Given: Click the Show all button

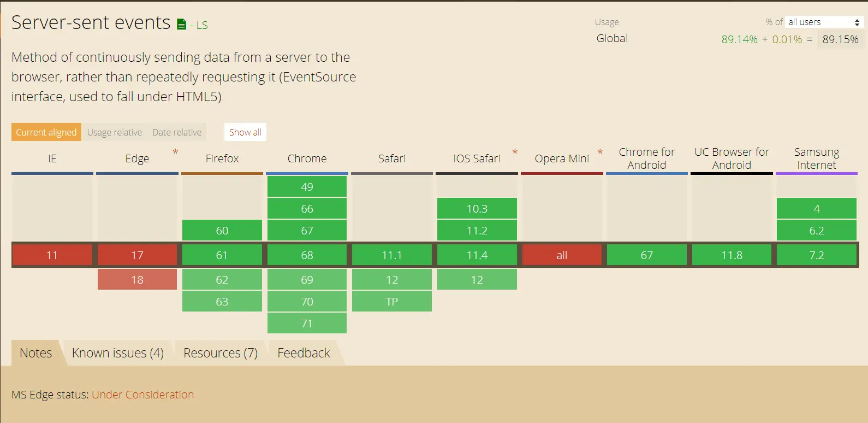Looking at the screenshot, I should click(x=245, y=132).
